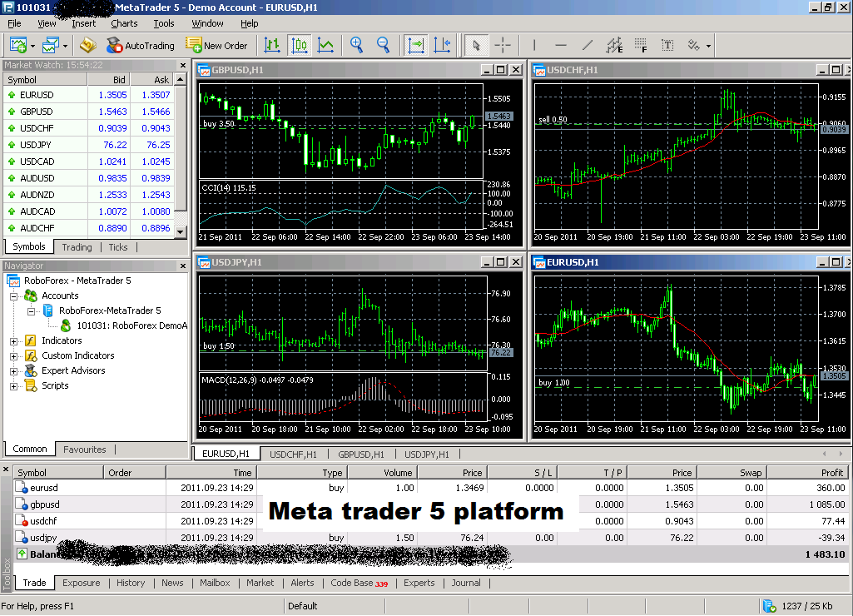Select the Fibonacci retracement drawing tool

click(x=641, y=45)
